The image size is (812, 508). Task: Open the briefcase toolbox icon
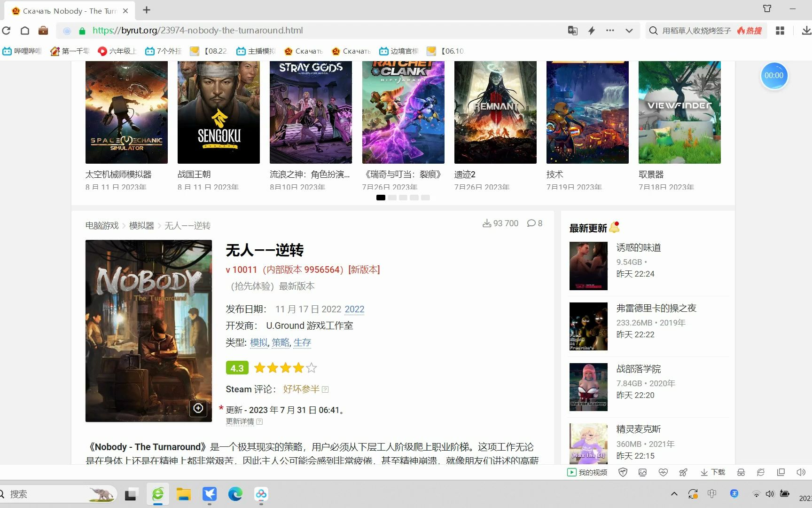point(43,31)
